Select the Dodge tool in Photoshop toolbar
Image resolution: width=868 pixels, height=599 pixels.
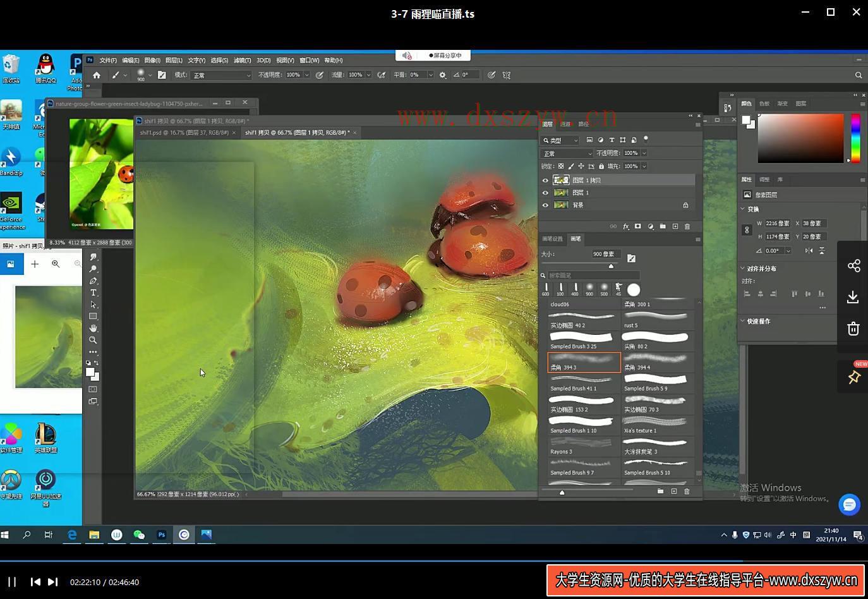[93, 269]
